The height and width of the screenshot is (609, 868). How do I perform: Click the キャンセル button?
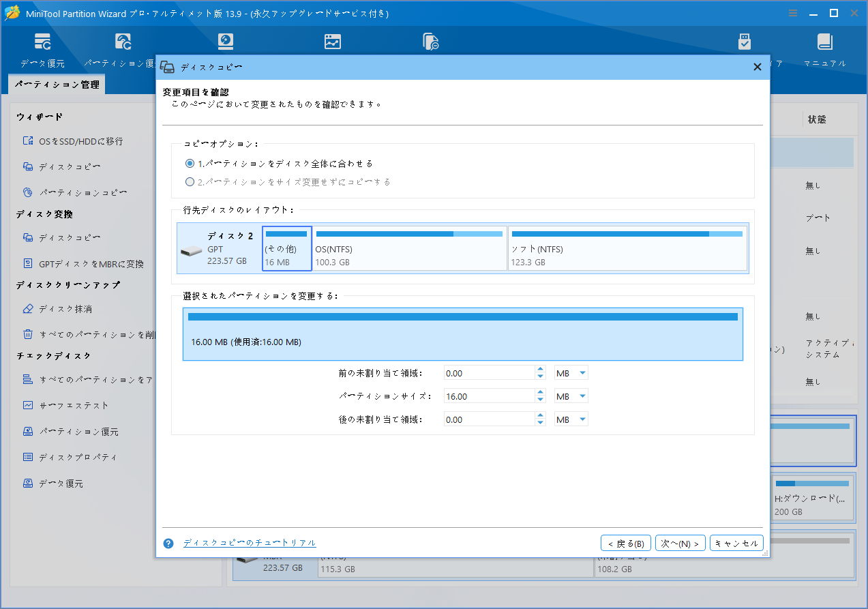tap(736, 544)
